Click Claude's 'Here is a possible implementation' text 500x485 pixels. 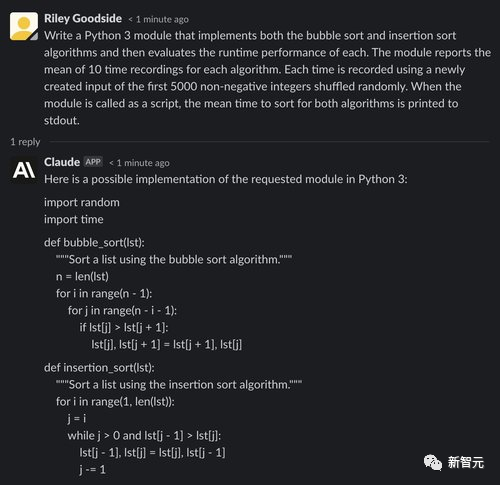(x=226, y=179)
